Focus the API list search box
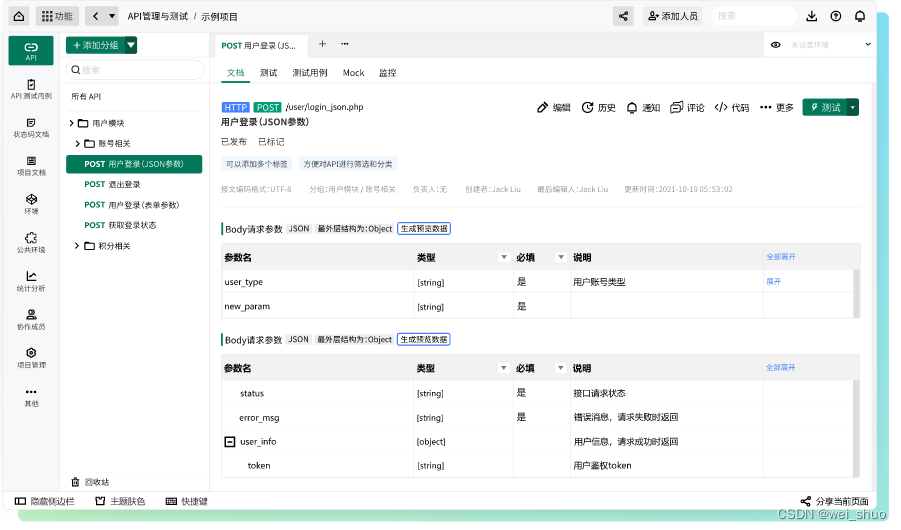Image resolution: width=901 pixels, height=530 pixels. click(x=135, y=70)
